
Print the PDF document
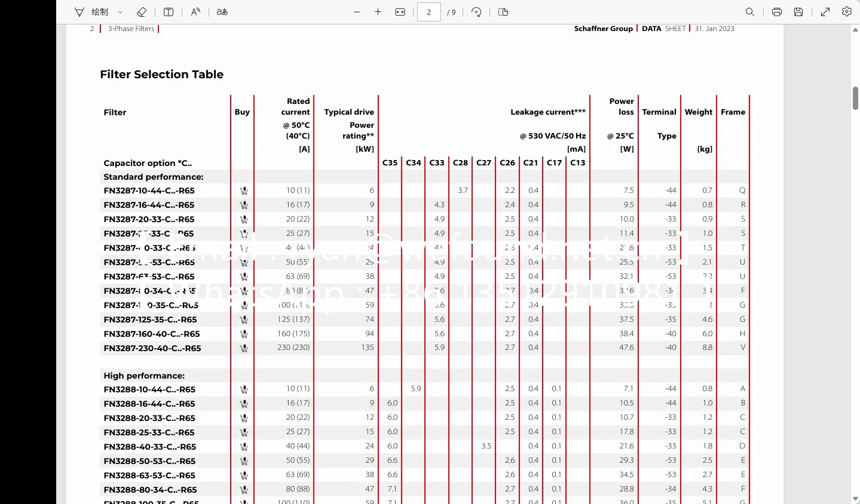tap(777, 12)
